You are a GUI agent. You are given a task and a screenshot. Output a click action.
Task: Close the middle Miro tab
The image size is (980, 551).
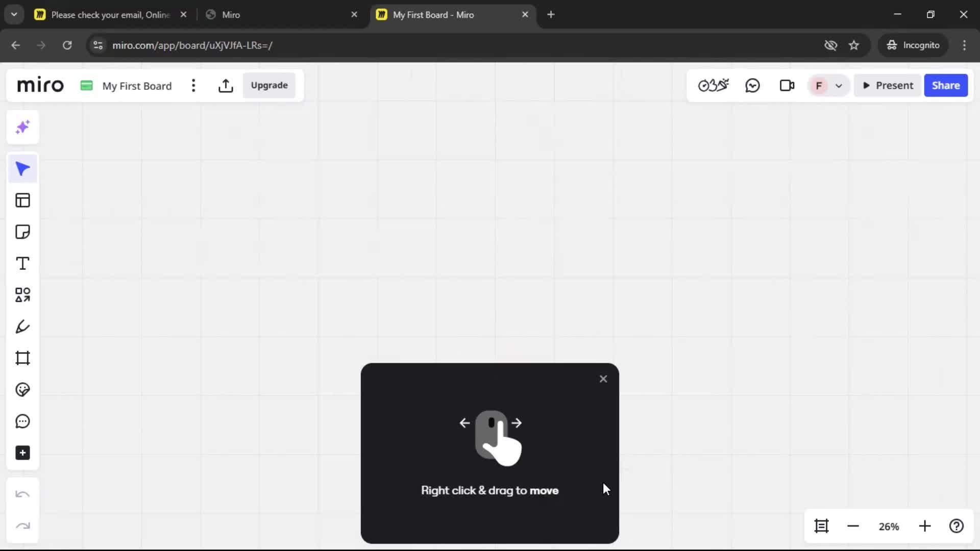(x=354, y=15)
